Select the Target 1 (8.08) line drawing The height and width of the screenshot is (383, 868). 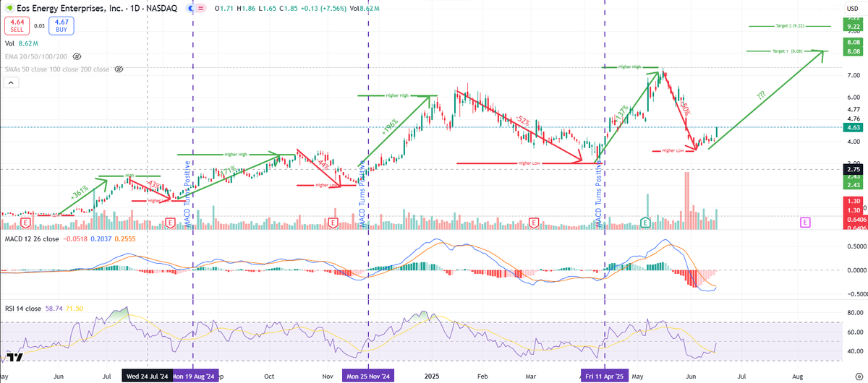click(787, 51)
